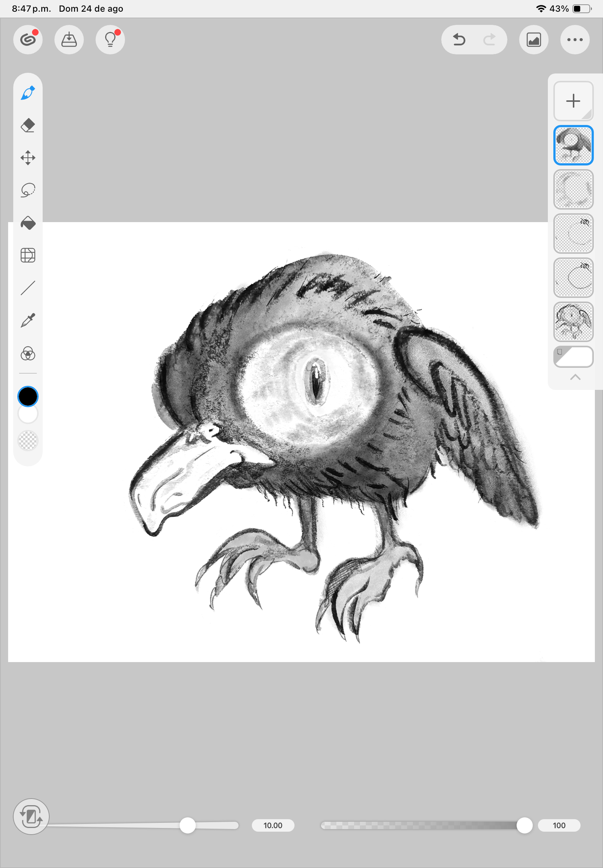603x868 pixels.
Task: Tap the Wi-Fi status icon
Action: [541, 9]
